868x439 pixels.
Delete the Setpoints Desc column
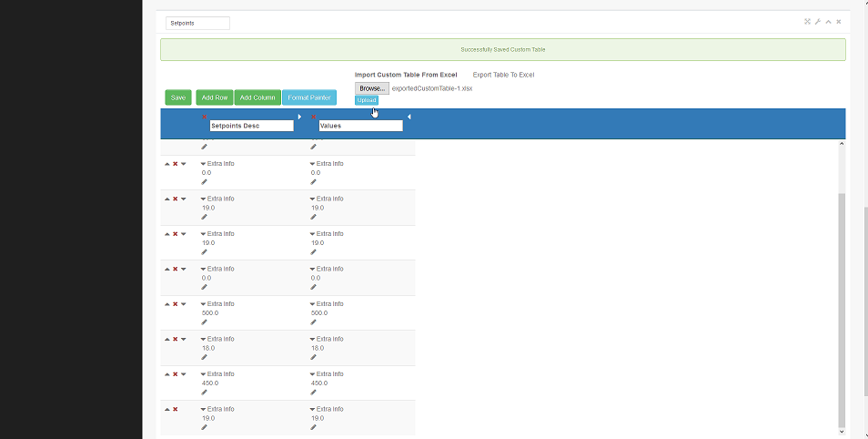click(x=204, y=117)
